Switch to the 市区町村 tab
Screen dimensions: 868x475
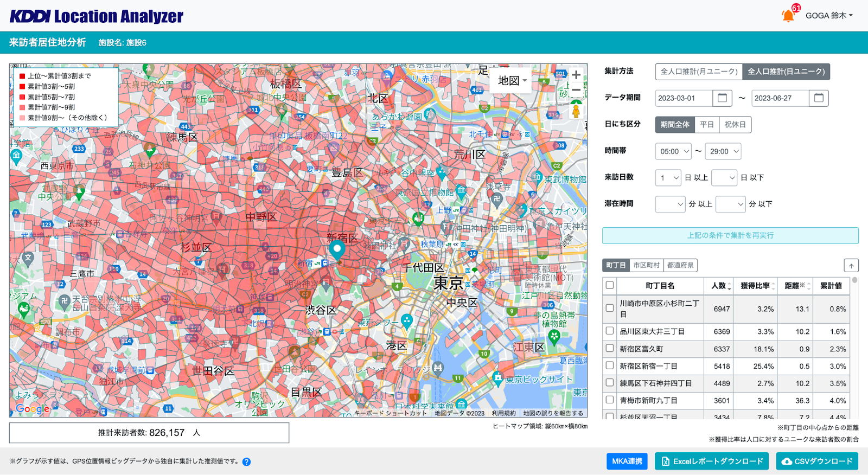click(647, 265)
